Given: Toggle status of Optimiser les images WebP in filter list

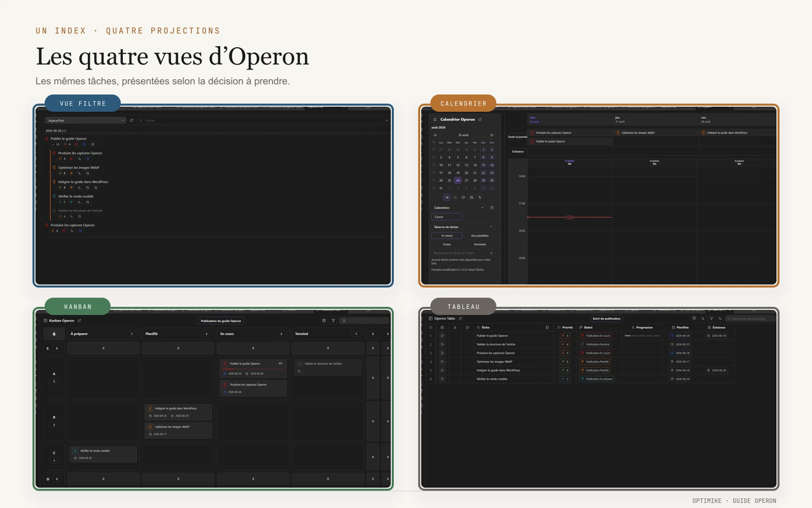Looking at the screenshot, I should pyautogui.click(x=54, y=167).
